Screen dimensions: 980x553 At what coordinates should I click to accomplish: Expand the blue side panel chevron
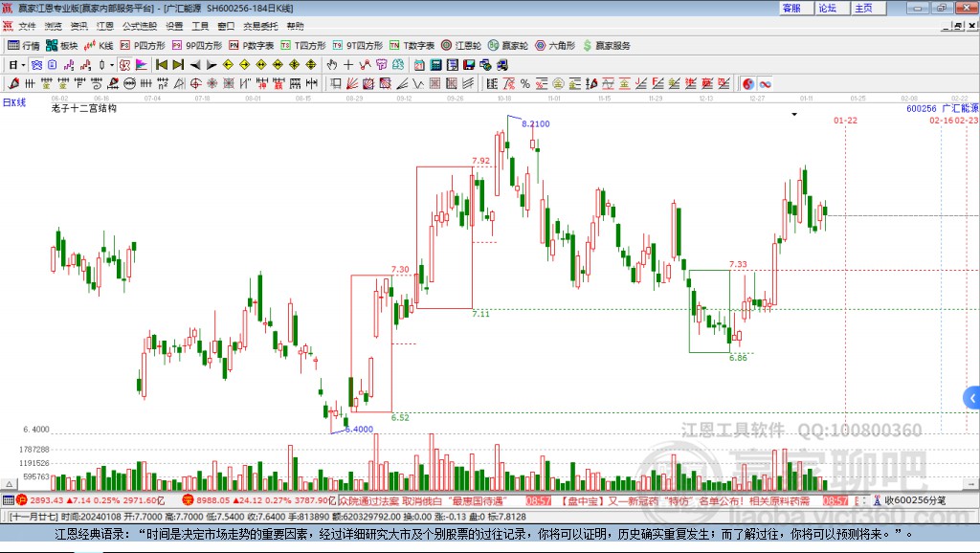pos(972,397)
